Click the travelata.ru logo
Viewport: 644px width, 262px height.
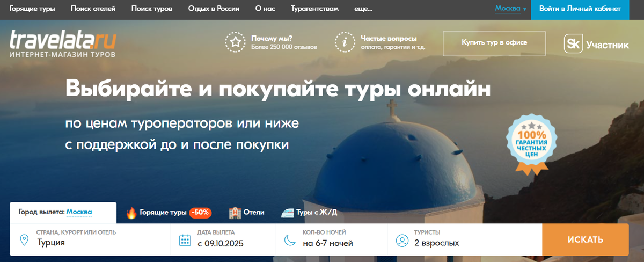63,43
